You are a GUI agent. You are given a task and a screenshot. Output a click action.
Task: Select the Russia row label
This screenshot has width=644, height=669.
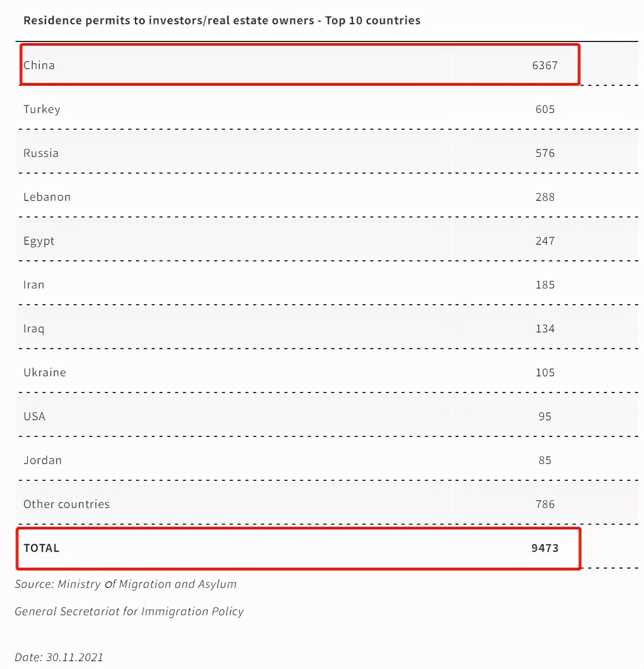41,153
